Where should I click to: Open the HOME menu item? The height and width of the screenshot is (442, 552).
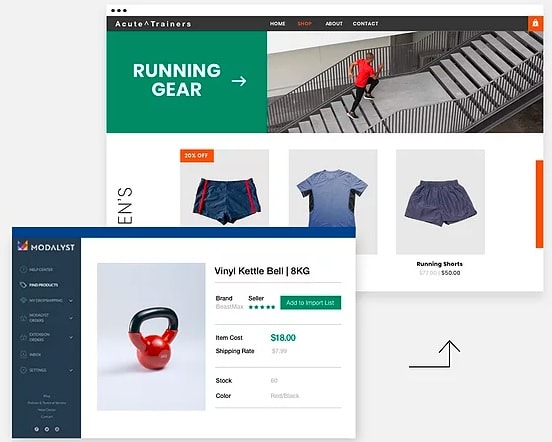click(x=277, y=24)
